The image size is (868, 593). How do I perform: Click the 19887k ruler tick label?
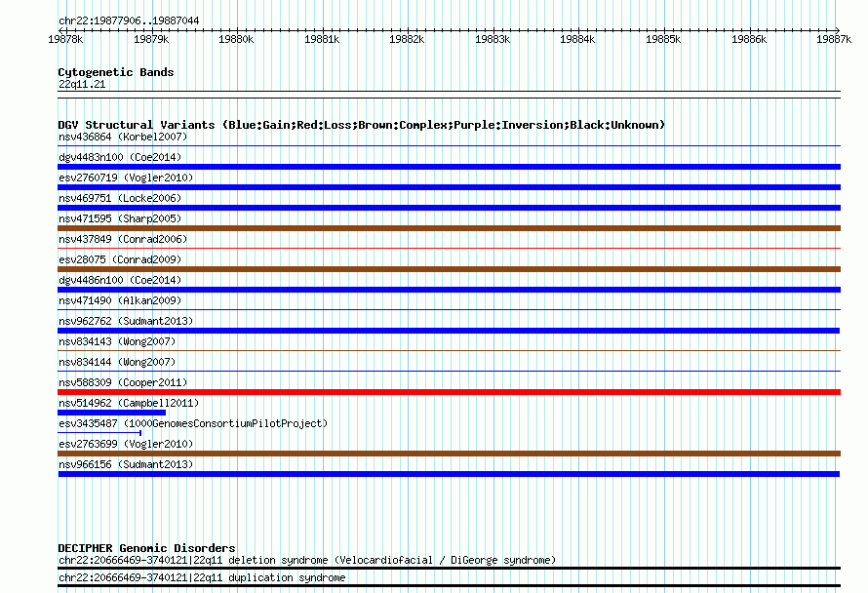pyautogui.click(x=834, y=39)
